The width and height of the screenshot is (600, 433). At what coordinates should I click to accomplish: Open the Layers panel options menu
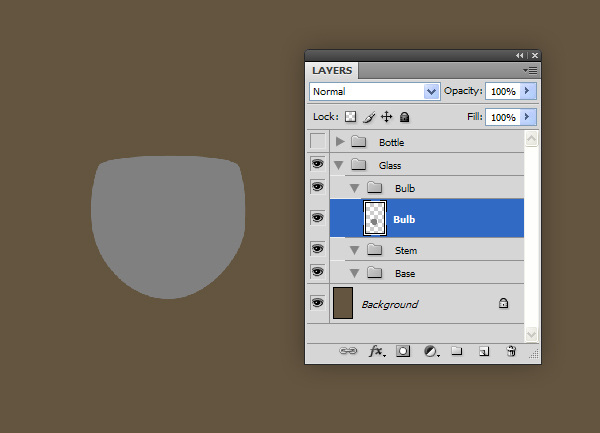click(x=530, y=70)
